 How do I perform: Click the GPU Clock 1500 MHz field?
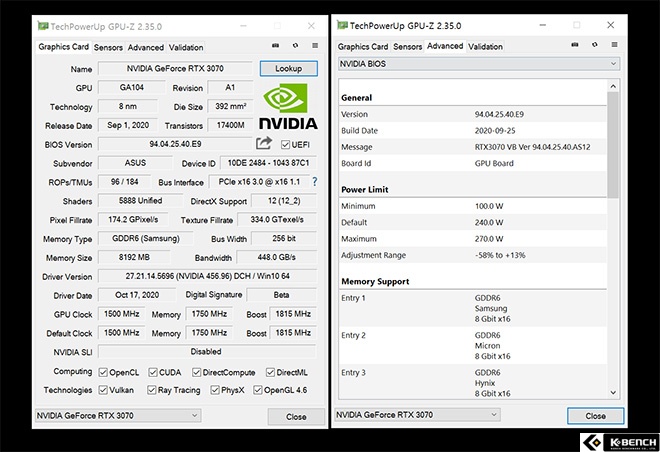point(122,314)
